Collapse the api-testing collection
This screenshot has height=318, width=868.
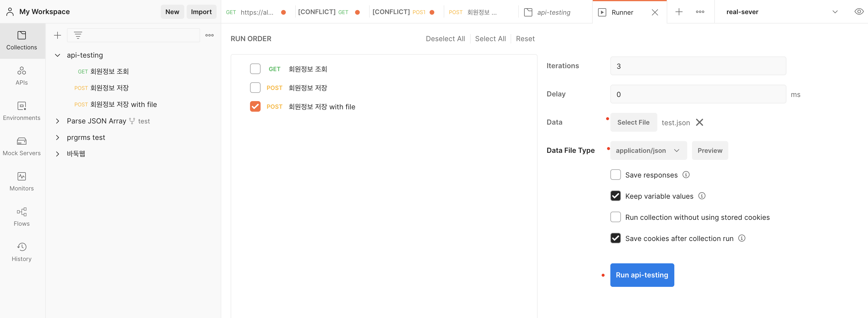tap(58, 55)
